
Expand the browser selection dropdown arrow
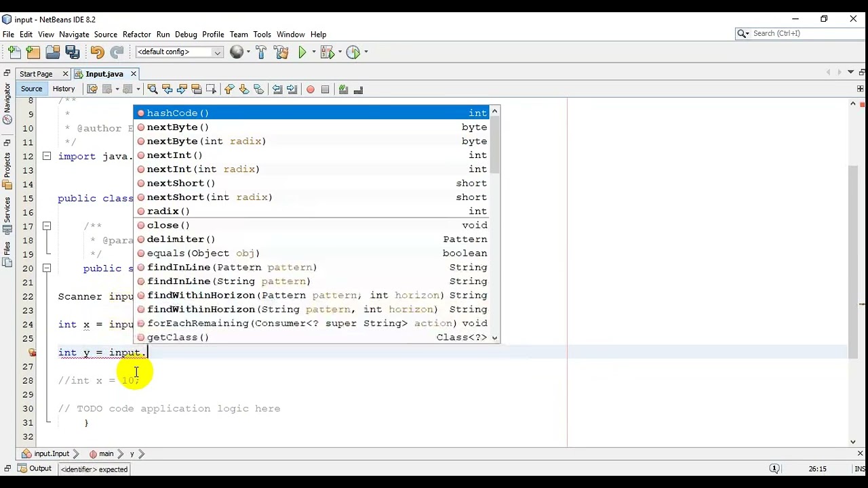[x=248, y=52]
